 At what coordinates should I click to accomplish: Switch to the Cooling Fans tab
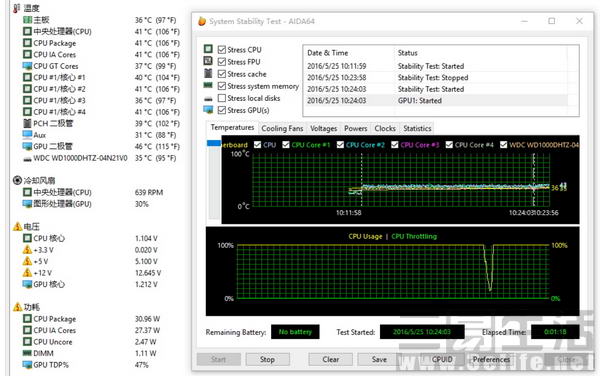click(x=282, y=129)
